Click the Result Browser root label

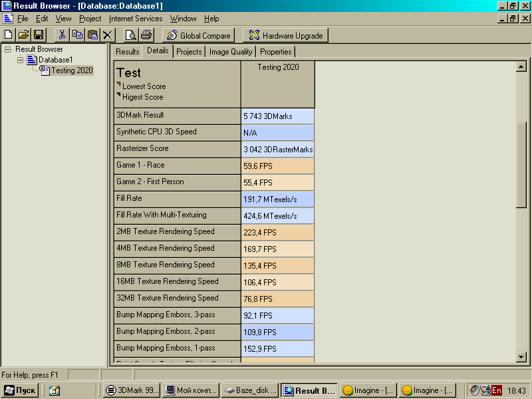[x=39, y=49]
